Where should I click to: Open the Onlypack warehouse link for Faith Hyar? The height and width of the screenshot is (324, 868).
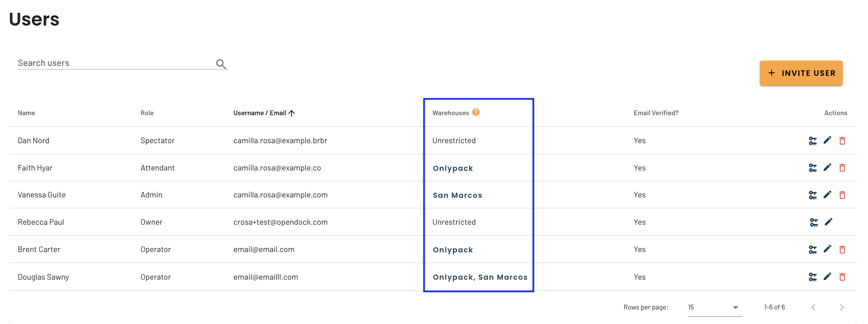click(453, 168)
